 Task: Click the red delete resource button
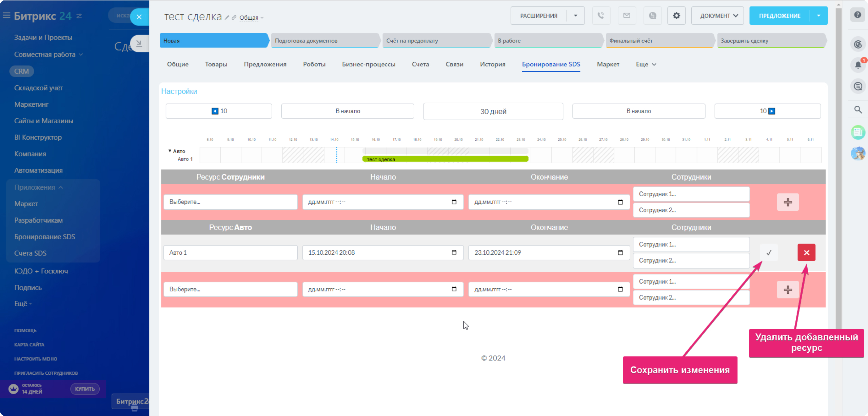coord(806,252)
